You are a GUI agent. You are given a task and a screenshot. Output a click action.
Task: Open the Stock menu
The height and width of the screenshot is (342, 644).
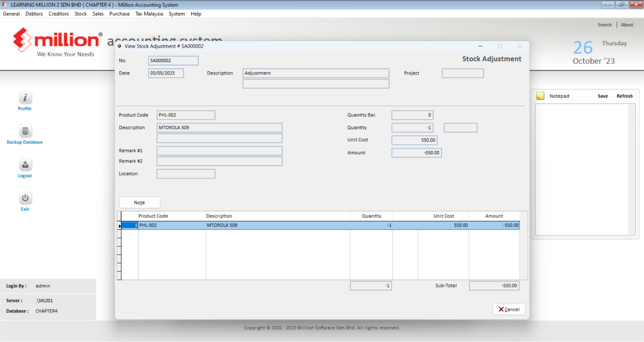[x=81, y=14]
